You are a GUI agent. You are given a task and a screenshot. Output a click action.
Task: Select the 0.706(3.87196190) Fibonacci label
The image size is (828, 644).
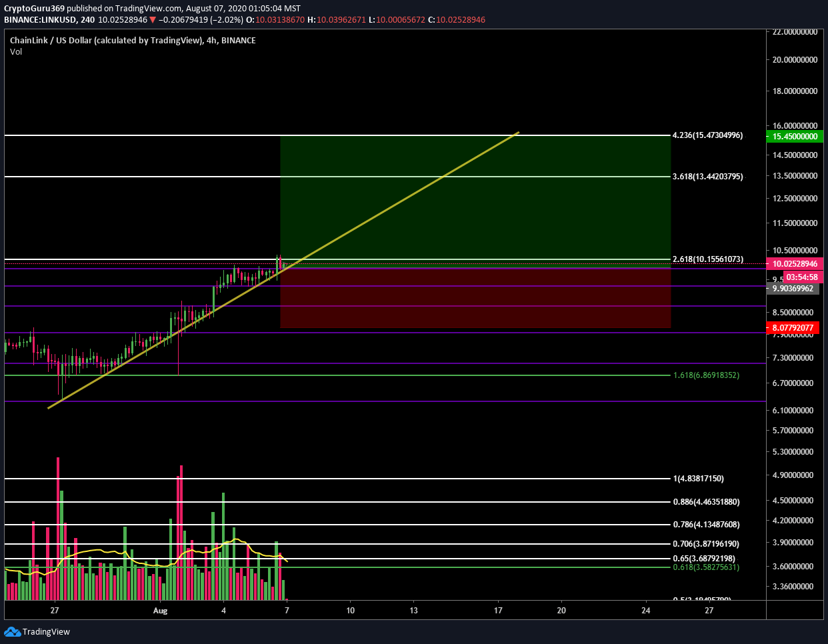coord(706,544)
